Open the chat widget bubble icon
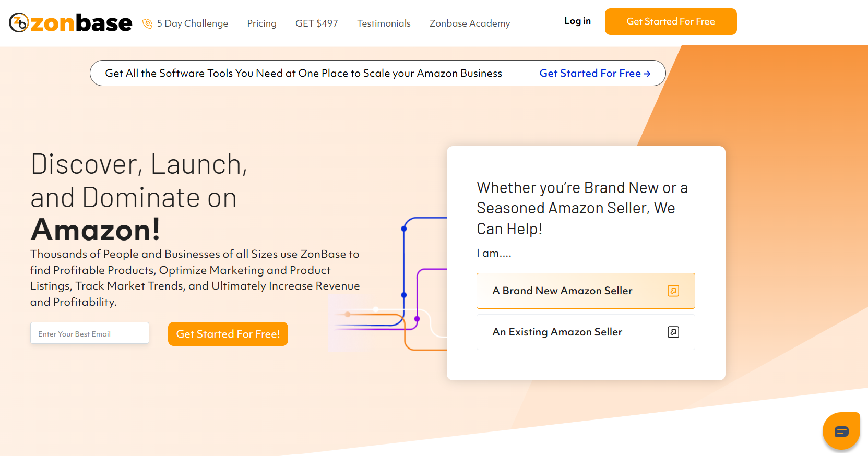 (841, 431)
